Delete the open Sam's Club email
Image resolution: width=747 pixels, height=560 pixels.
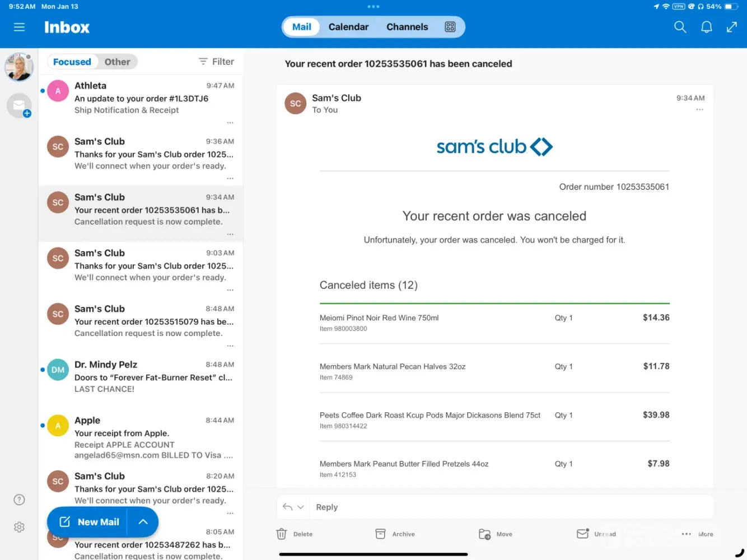click(x=295, y=534)
